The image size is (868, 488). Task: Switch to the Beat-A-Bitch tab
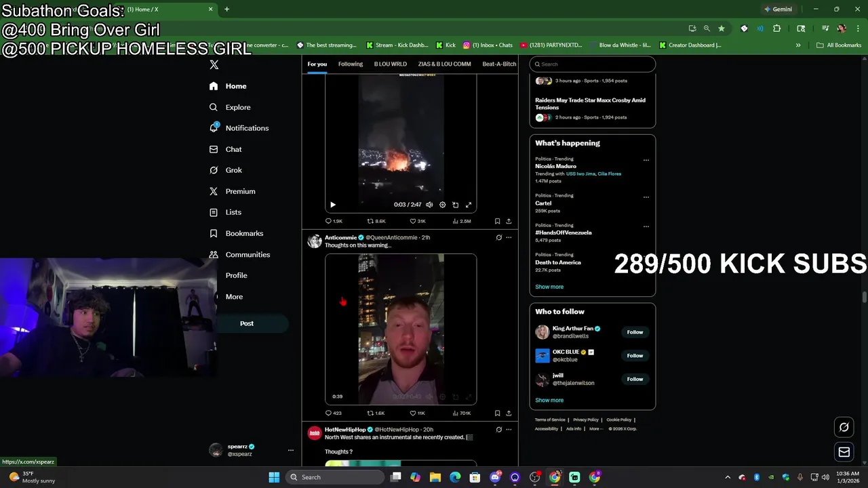click(499, 64)
